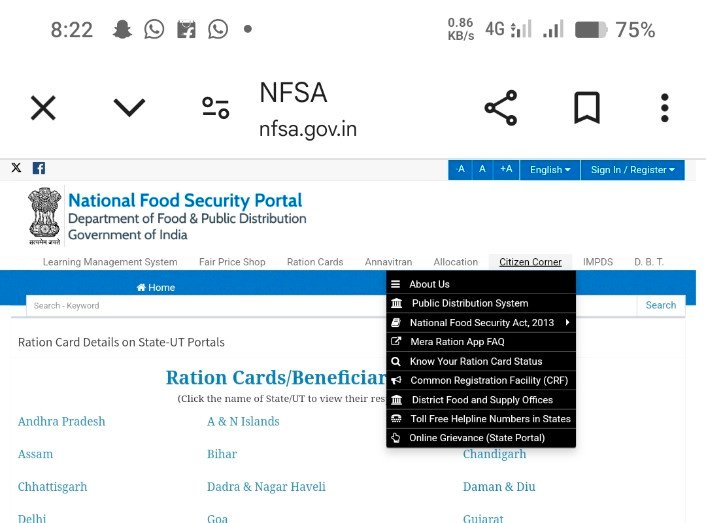Open Bihar state link
The width and height of the screenshot is (706, 523).
(x=222, y=454)
